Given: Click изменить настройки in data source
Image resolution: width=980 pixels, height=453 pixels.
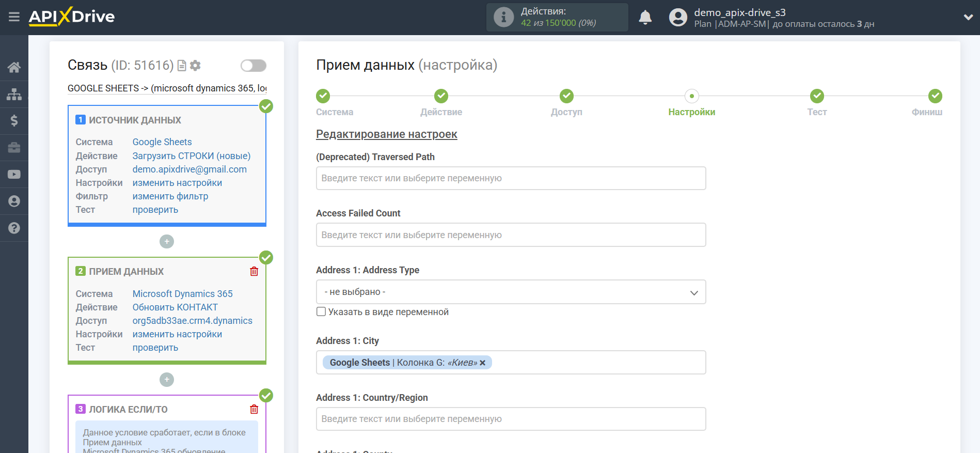Looking at the screenshot, I should point(177,183).
